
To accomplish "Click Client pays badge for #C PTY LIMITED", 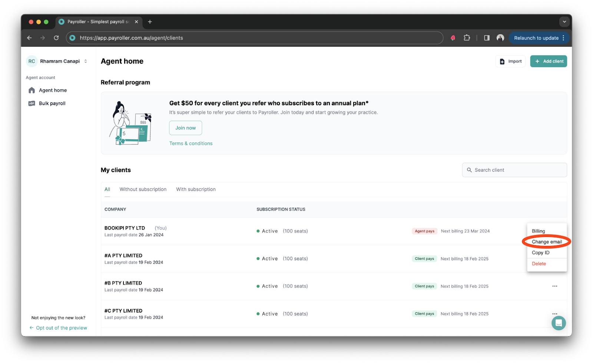I will [x=424, y=314].
